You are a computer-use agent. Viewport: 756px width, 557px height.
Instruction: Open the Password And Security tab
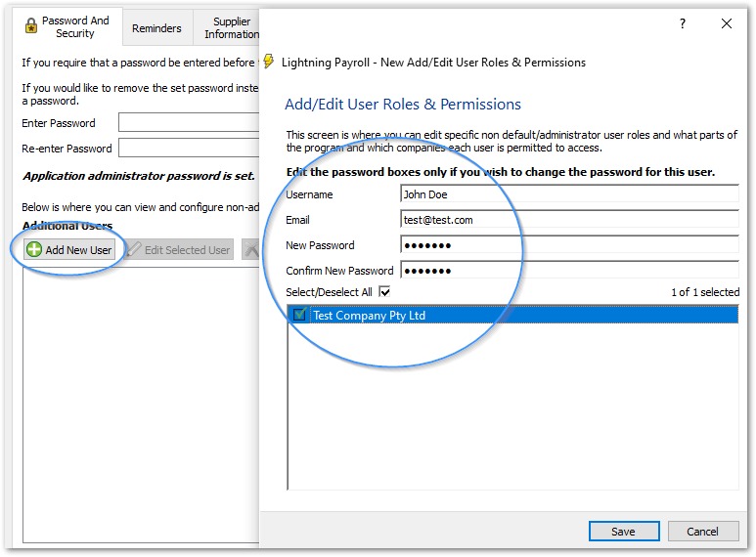click(67, 27)
